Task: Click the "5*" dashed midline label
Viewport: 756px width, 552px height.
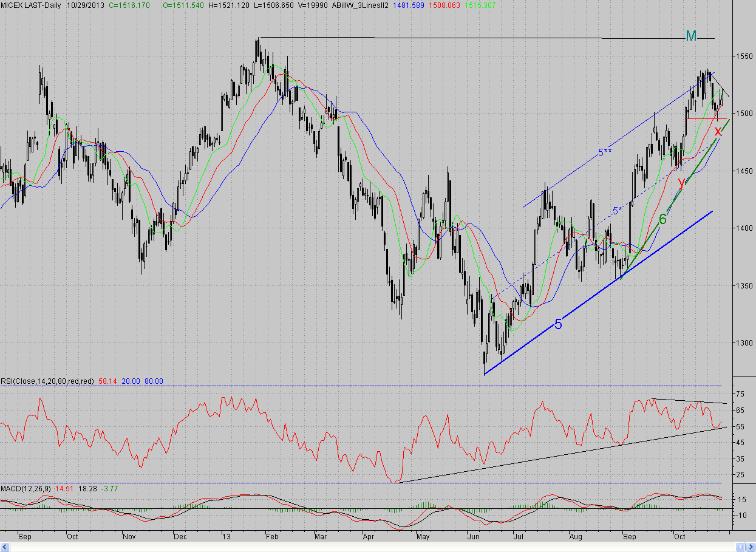Action: point(616,211)
